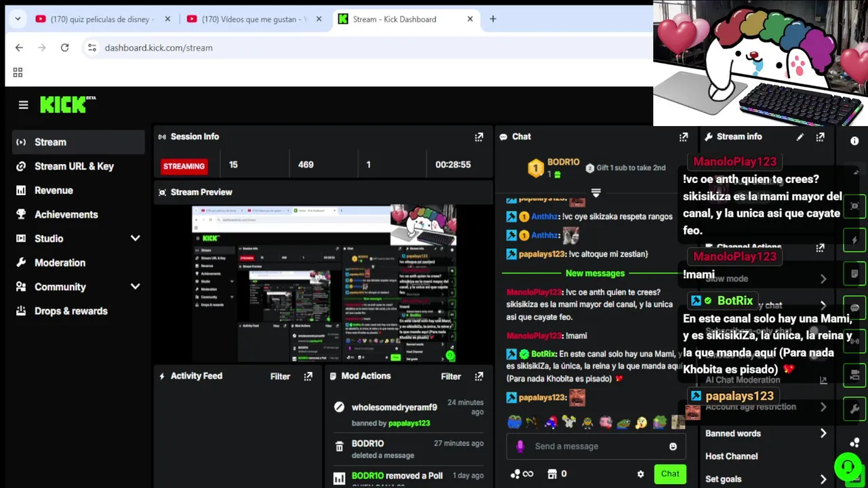Screen dimensions: 868x488
Task: Collapse chat leaderboard with down arrow
Action: pos(596,194)
